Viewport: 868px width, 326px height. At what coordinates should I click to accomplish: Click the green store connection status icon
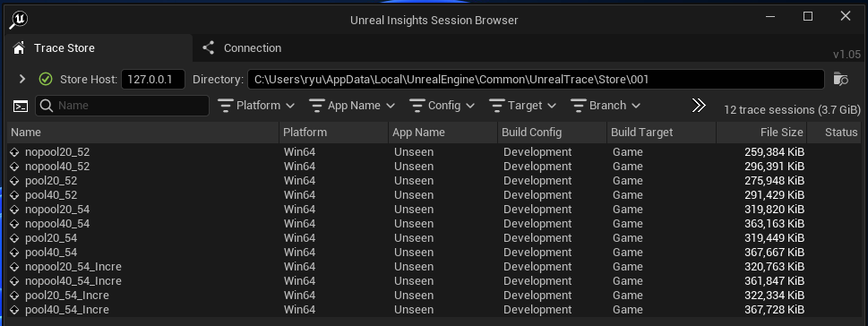click(x=46, y=79)
